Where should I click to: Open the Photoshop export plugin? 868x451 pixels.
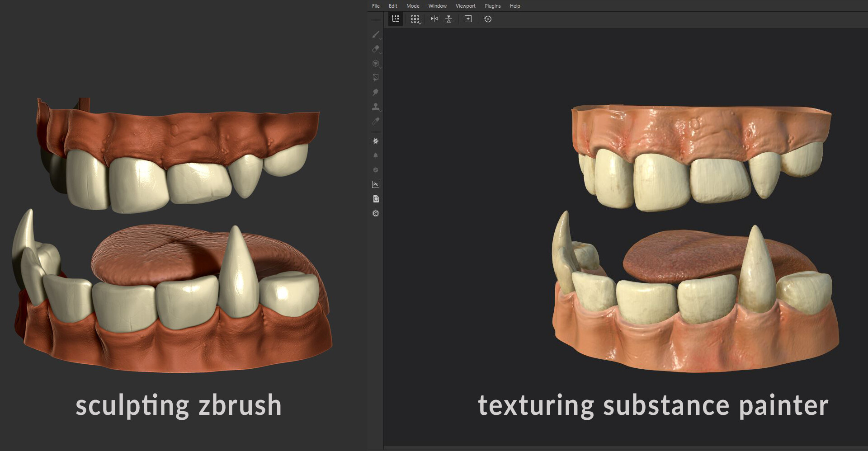point(375,184)
